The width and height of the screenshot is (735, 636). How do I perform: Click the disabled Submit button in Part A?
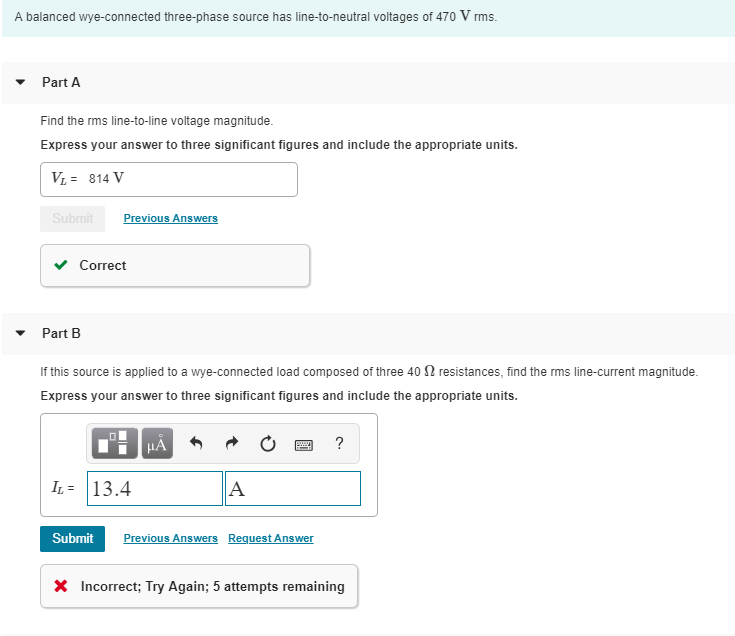click(x=72, y=218)
